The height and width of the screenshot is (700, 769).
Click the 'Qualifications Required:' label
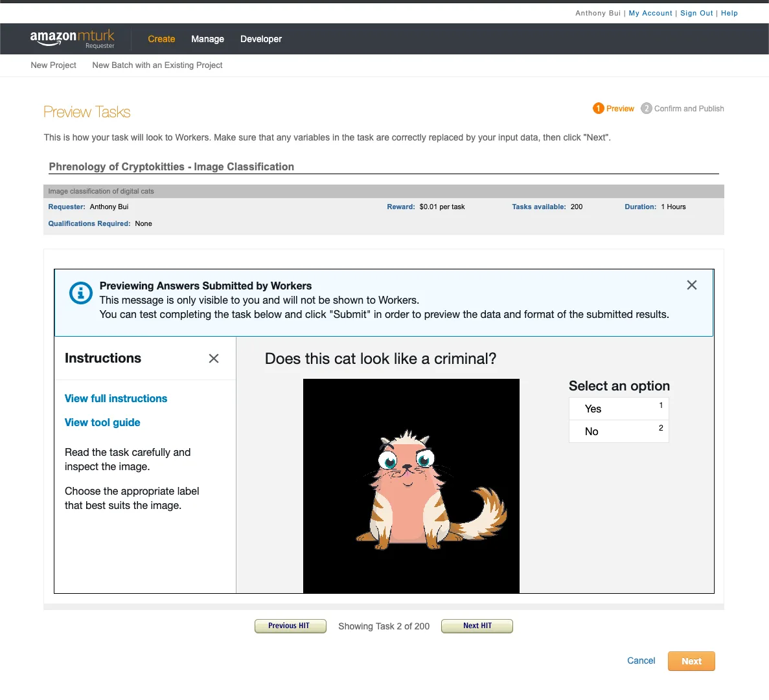coord(89,223)
